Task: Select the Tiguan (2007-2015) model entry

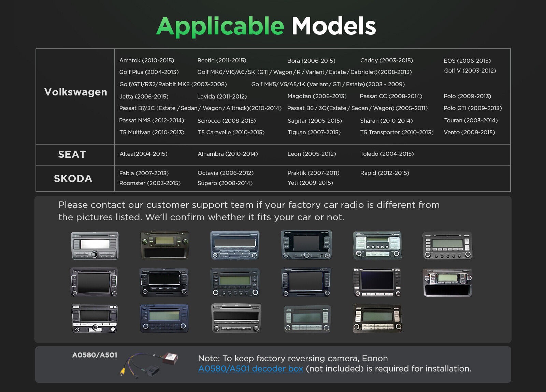Action: [314, 132]
